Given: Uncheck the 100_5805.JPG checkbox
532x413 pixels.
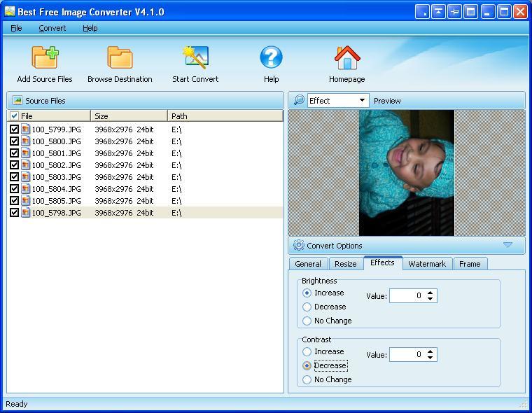Looking at the screenshot, I should click(14, 201).
